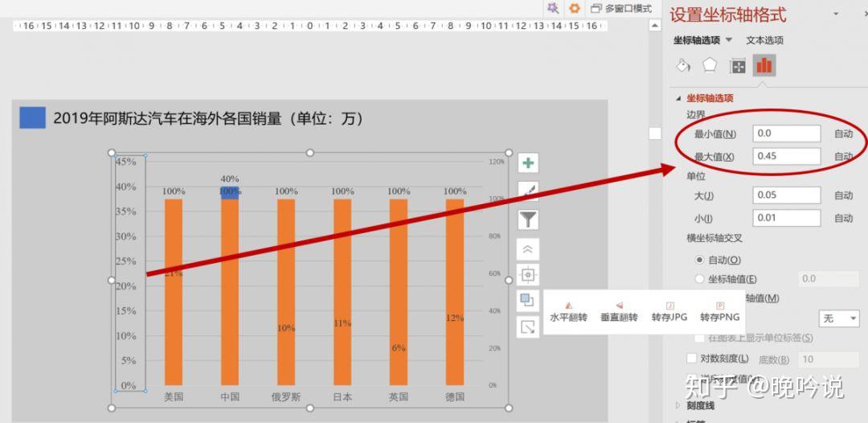Click the 俄罗斯 category label
This screenshot has height=423, width=868.
tap(285, 397)
